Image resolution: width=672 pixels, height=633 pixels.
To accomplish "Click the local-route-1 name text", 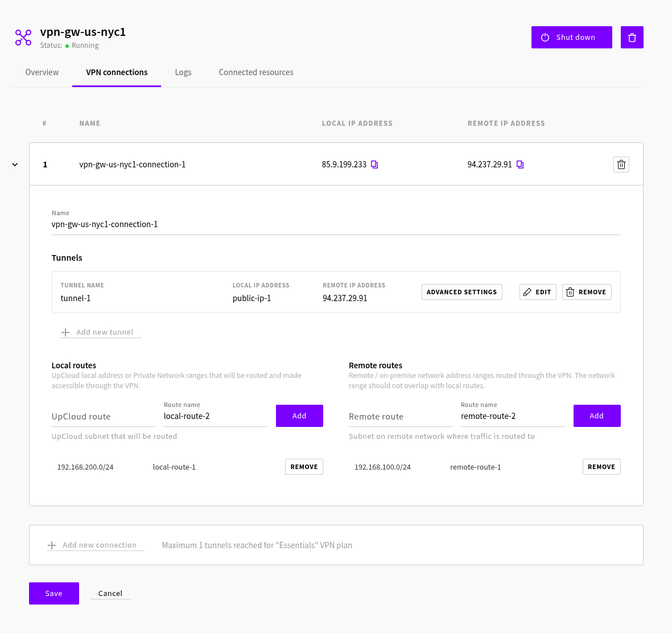I will (174, 467).
